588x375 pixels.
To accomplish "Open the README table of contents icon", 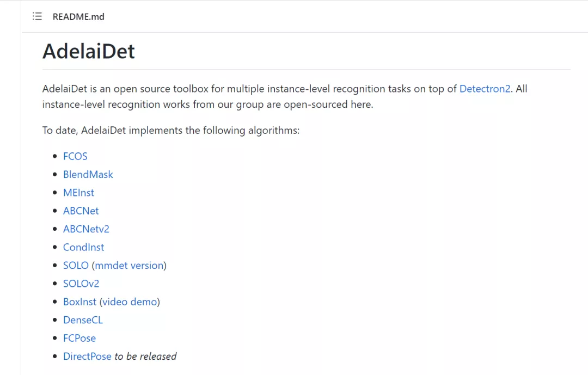I will pyautogui.click(x=37, y=16).
